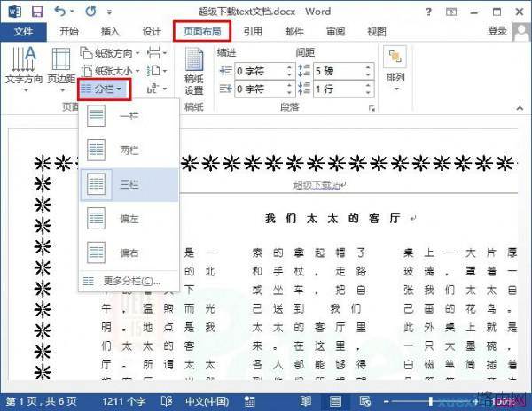Screen dimensions: 532x411
Task: Switch to Print Layout view
Action: coord(335,401)
